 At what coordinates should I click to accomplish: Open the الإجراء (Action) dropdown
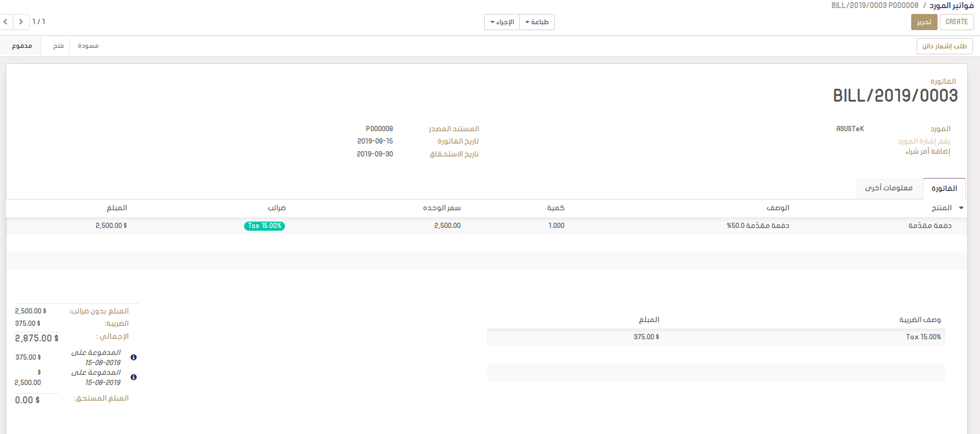click(x=502, y=22)
